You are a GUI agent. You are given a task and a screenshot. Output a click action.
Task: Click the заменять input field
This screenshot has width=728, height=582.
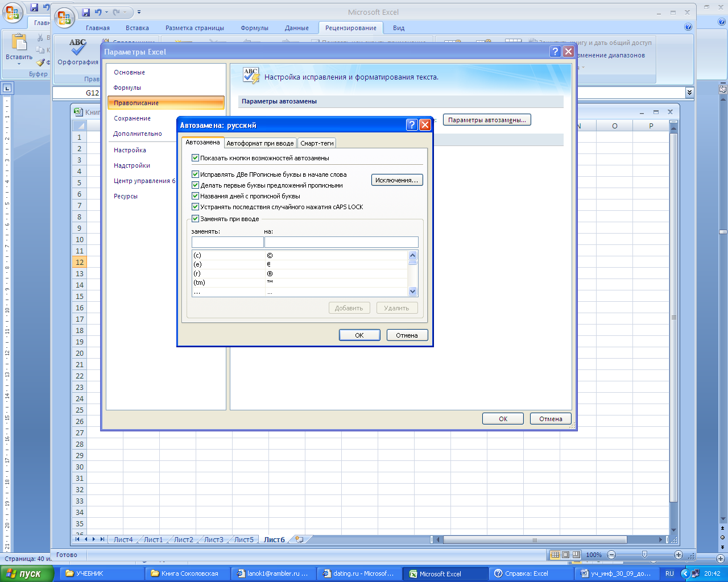coord(227,242)
